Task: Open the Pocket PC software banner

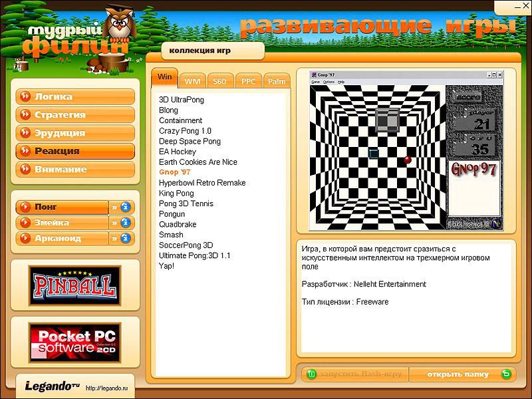Action: click(75, 341)
